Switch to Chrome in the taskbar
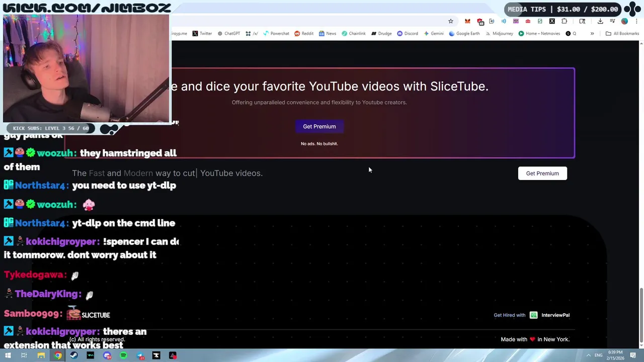This screenshot has width=644, height=362. tap(58, 355)
